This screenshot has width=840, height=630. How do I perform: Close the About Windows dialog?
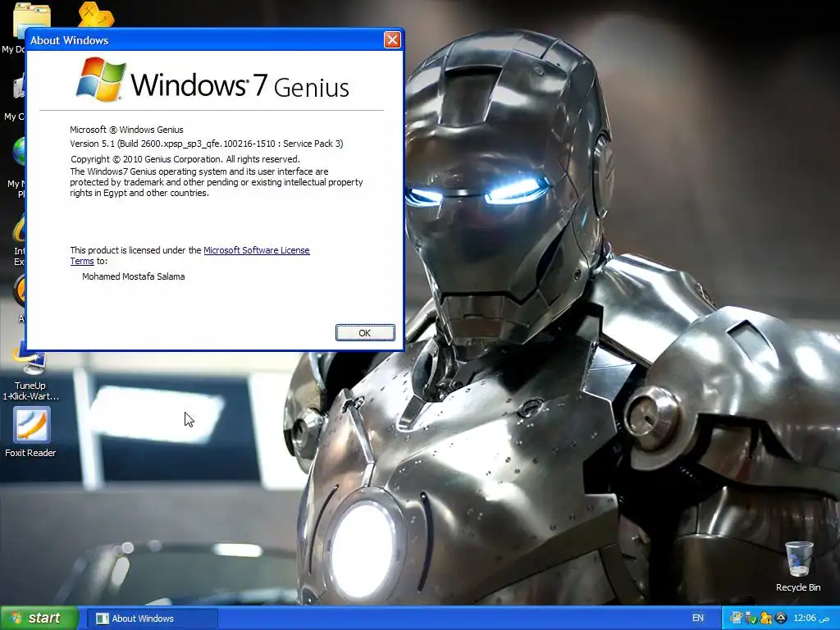click(392, 39)
